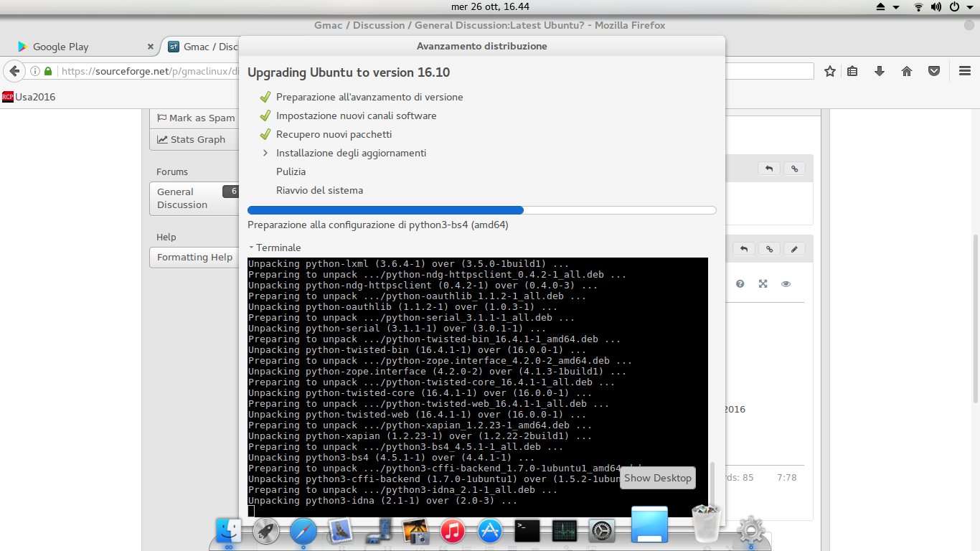This screenshot has height=551, width=980.
Task: Click 'Pulizia' step text
Action: [291, 171]
